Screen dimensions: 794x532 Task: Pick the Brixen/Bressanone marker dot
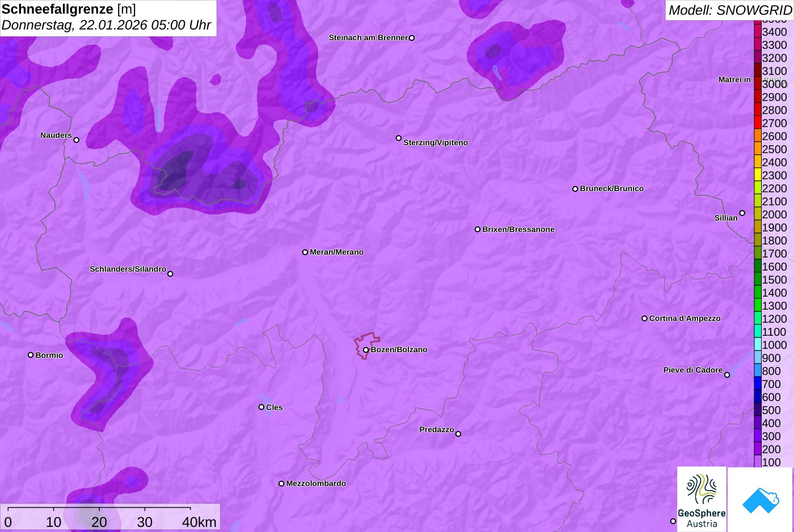(478, 230)
